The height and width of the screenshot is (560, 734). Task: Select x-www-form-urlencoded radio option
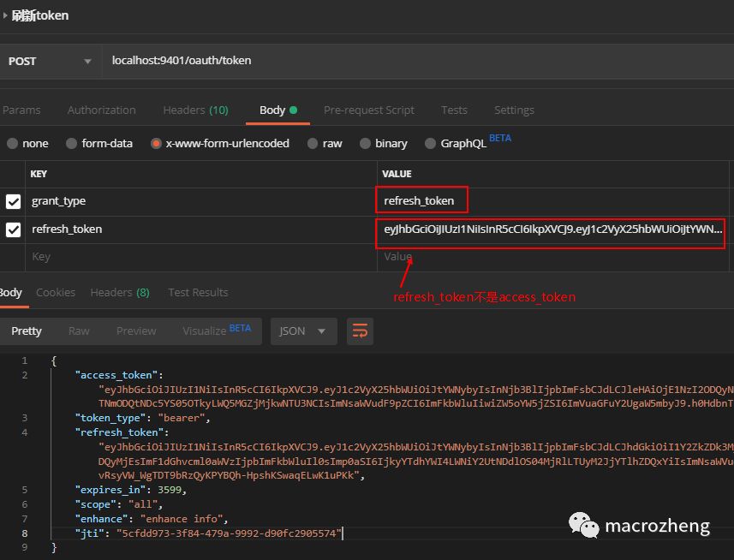click(x=156, y=144)
